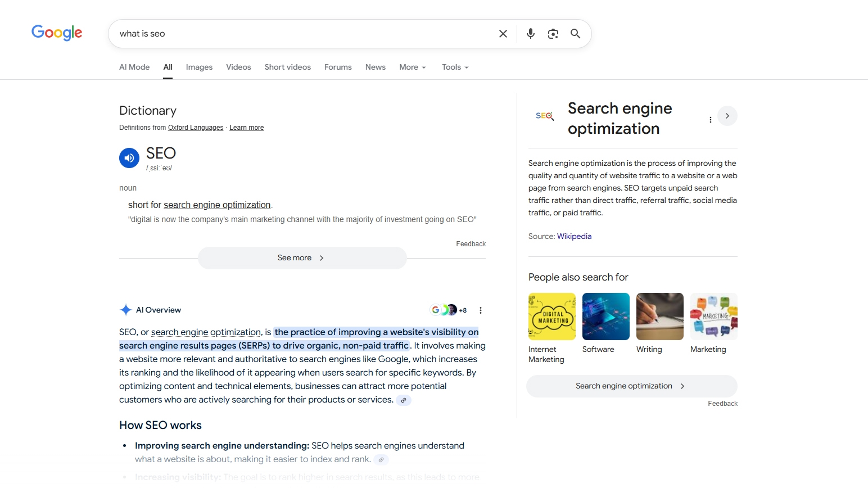Image resolution: width=868 pixels, height=488 pixels.
Task: Open the News tab
Action: tap(375, 67)
